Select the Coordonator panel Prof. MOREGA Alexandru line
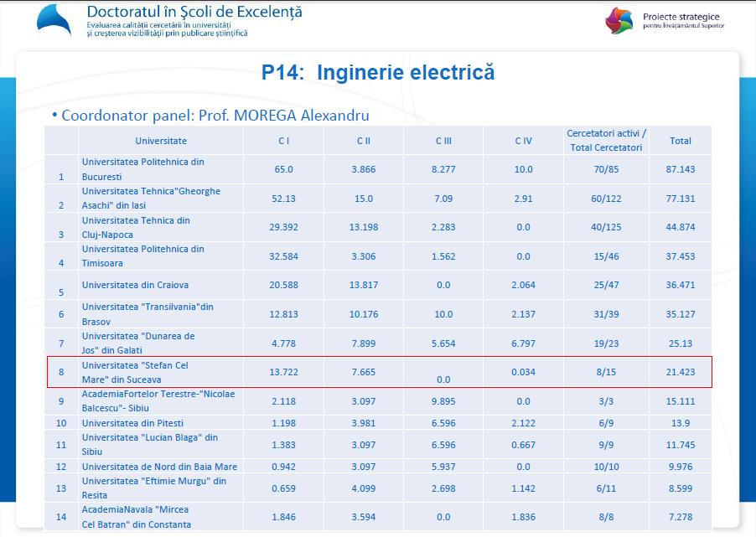 (x=215, y=115)
